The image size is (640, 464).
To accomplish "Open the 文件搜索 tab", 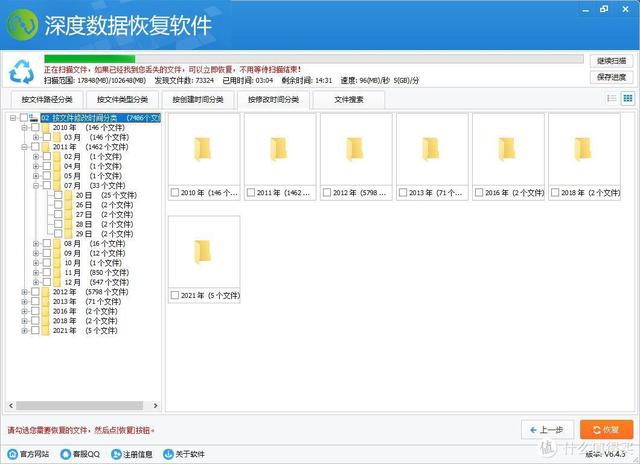I will pyautogui.click(x=349, y=100).
